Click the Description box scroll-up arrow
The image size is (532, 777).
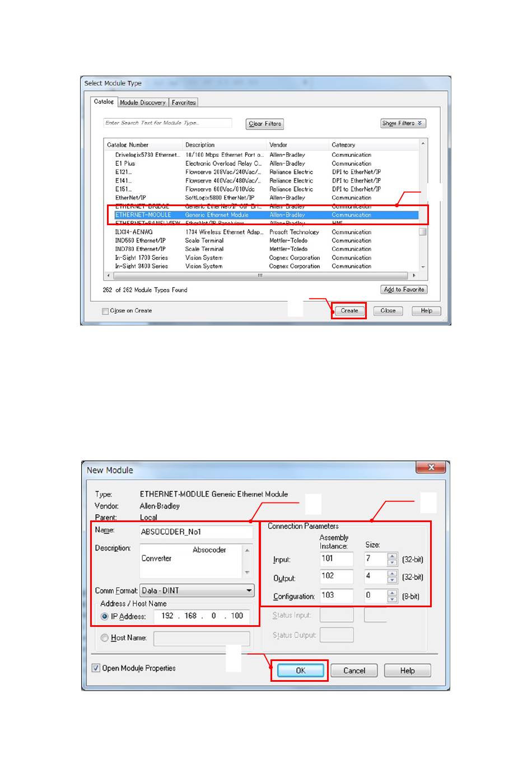[247, 550]
